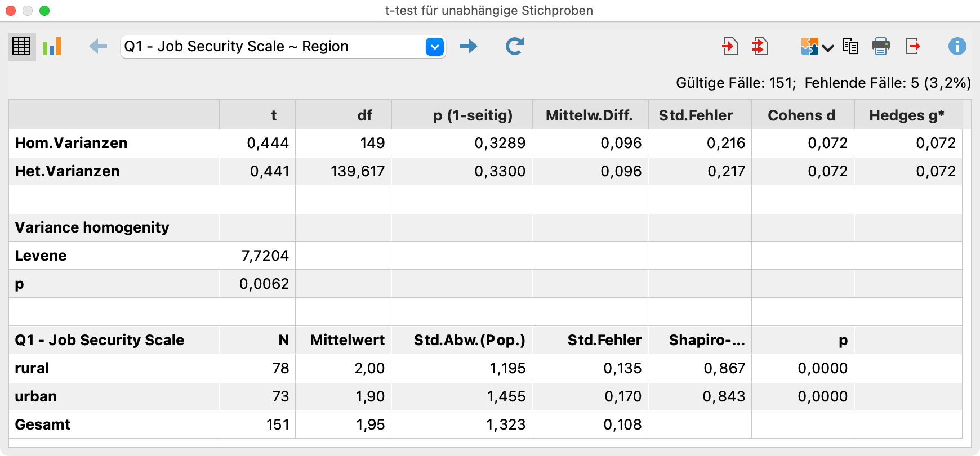Click the second red-arrow insert-all icon
Viewport: 980px width, 456px height.
760,47
